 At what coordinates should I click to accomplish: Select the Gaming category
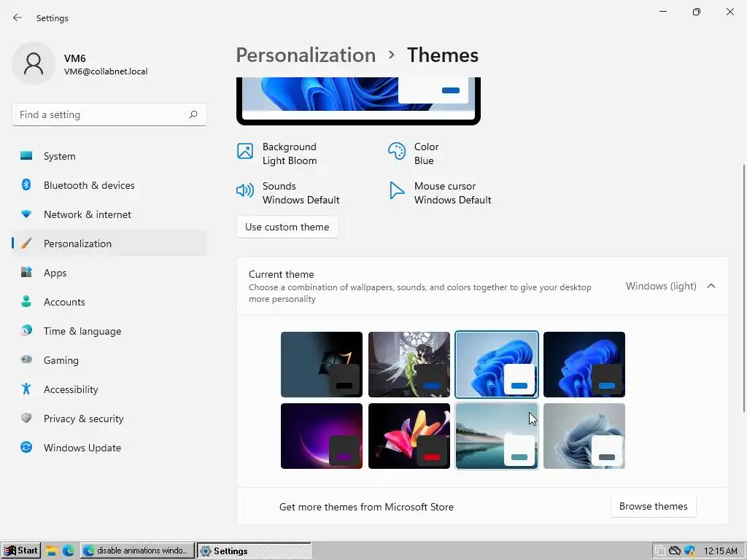[109, 360]
